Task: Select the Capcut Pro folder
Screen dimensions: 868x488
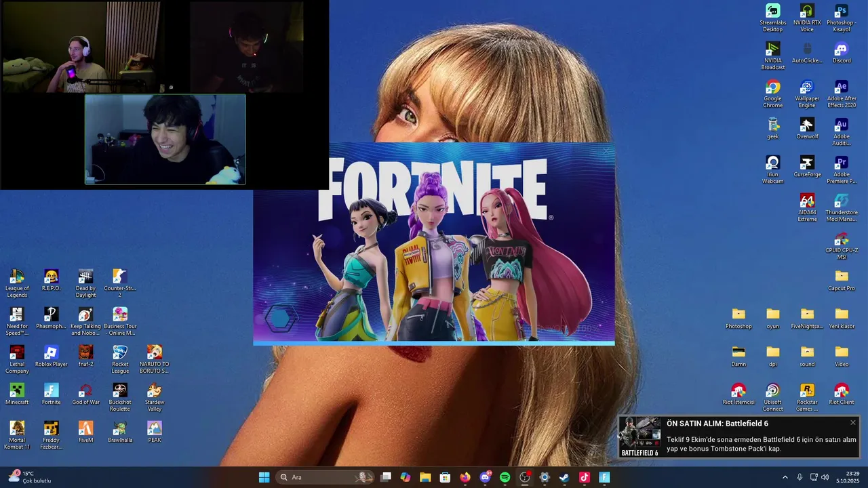Action: [842, 281]
